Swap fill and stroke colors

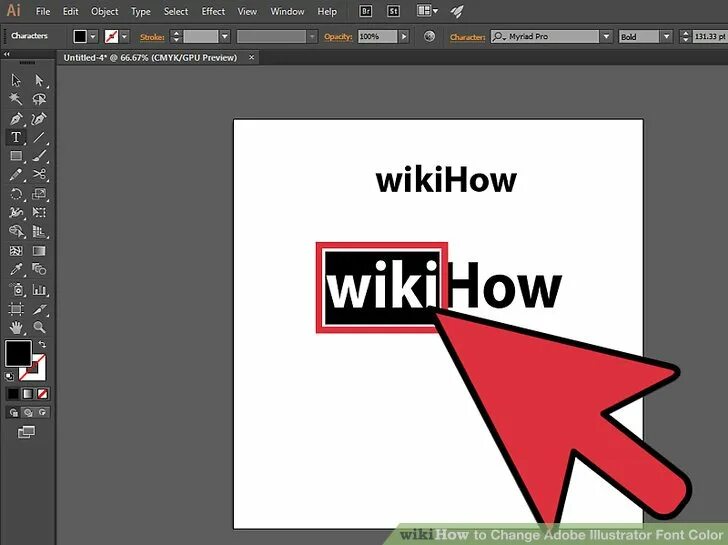coord(42,344)
